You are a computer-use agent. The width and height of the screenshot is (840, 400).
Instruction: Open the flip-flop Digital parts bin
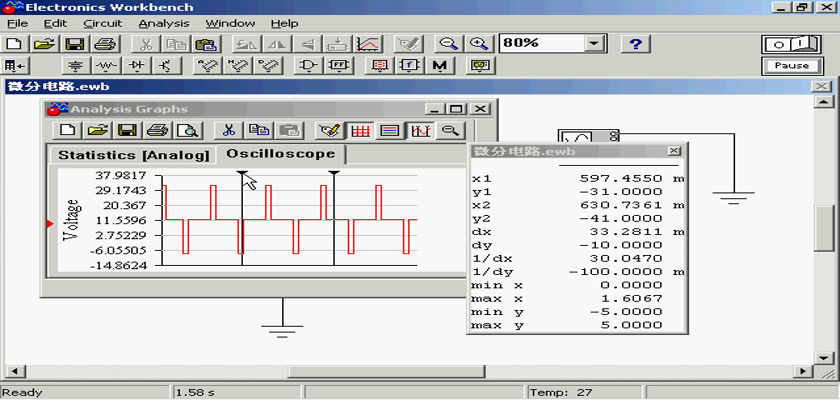339,66
